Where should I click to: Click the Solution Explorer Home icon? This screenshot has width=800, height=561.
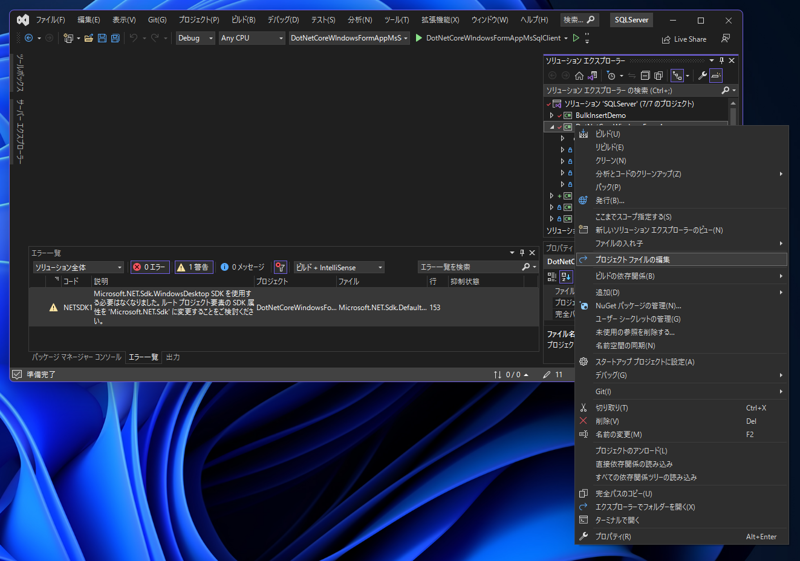click(x=579, y=76)
